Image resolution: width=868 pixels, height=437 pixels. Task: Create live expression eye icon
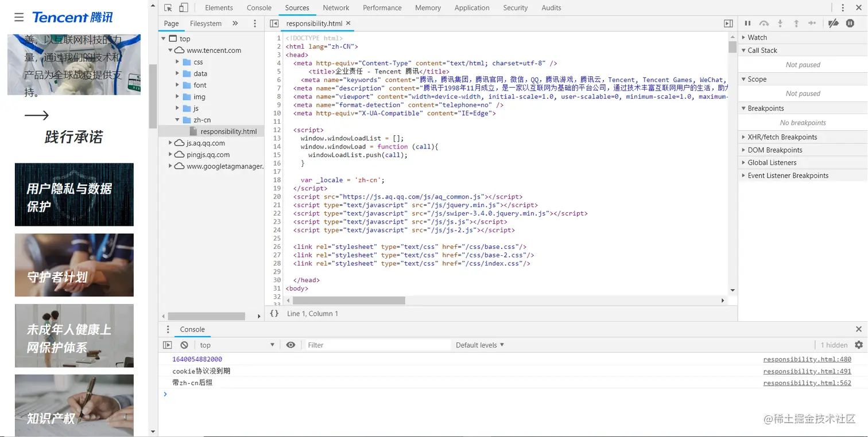291,345
